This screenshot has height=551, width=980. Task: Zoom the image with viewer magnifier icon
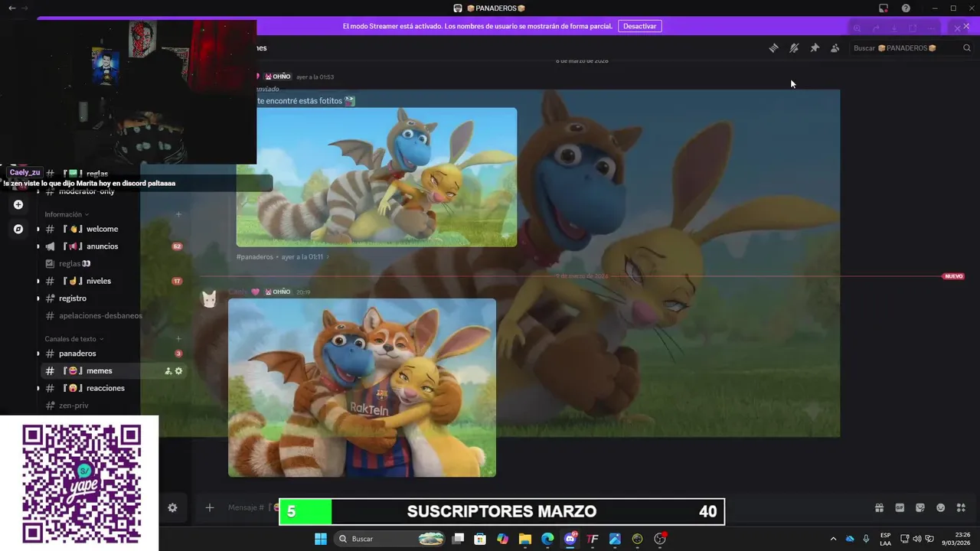[x=857, y=28]
